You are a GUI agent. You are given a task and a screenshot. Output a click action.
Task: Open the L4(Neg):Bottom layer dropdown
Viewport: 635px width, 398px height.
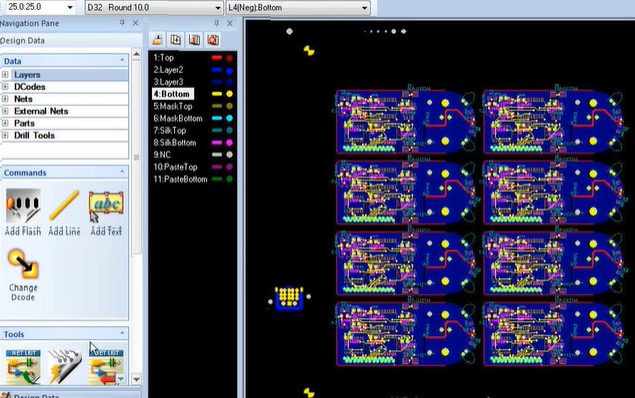[x=364, y=7]
